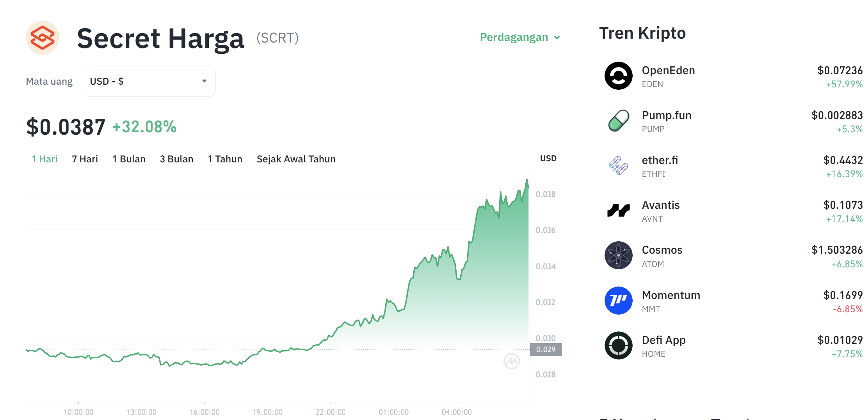
Task: Click the 0.029 price marker label
Action: [546, 349]
